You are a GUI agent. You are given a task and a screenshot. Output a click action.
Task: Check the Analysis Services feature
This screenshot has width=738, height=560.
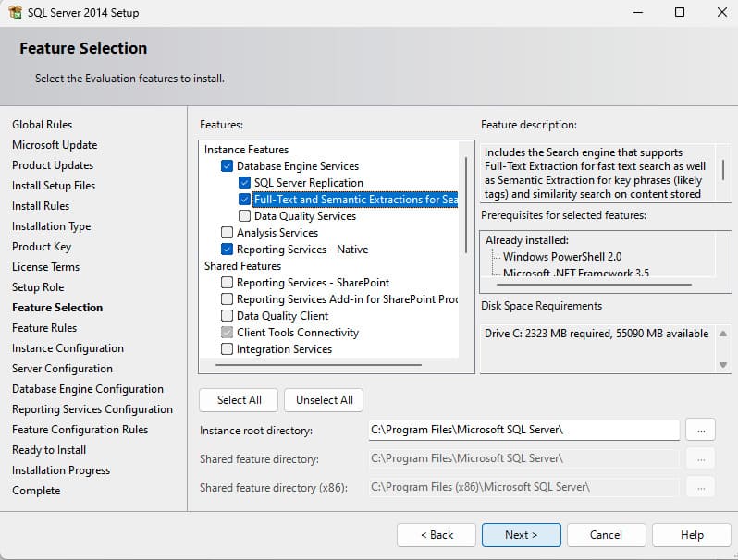[228, 233]
